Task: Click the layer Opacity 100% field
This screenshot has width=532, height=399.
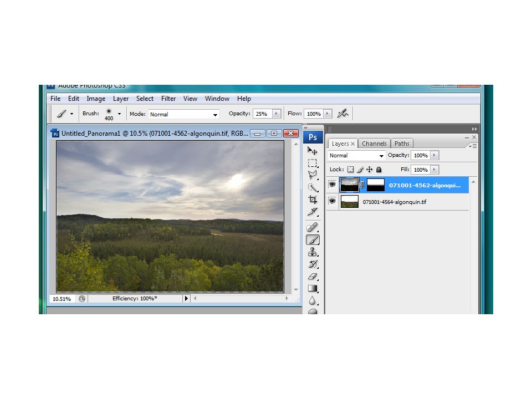Action: coord(421,155)
